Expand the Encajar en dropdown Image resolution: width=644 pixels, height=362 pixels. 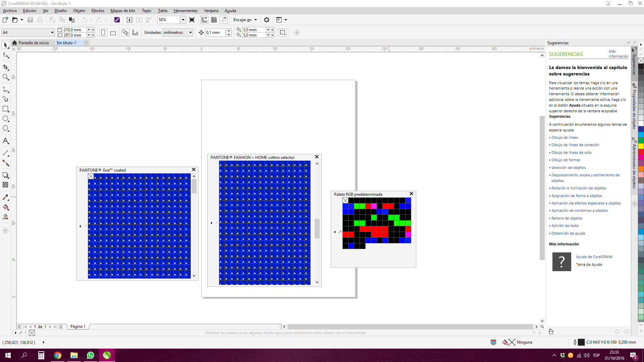pos(256,20)
